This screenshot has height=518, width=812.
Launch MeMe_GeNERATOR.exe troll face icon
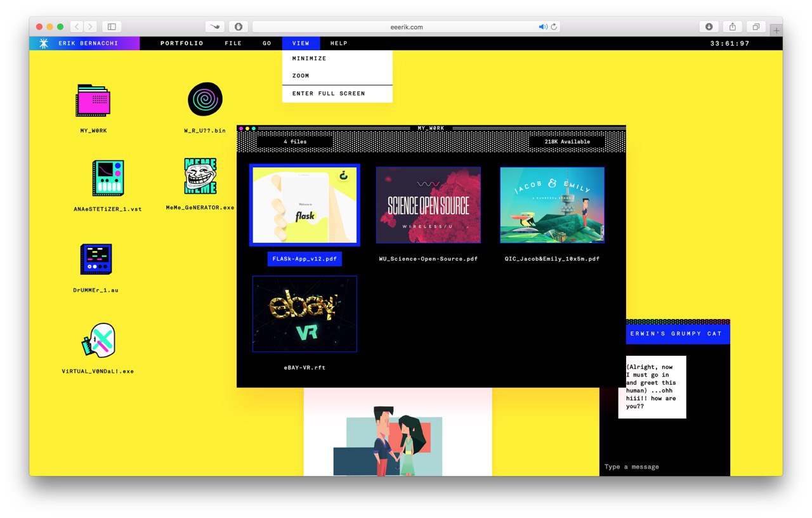(x=200, y=176)
